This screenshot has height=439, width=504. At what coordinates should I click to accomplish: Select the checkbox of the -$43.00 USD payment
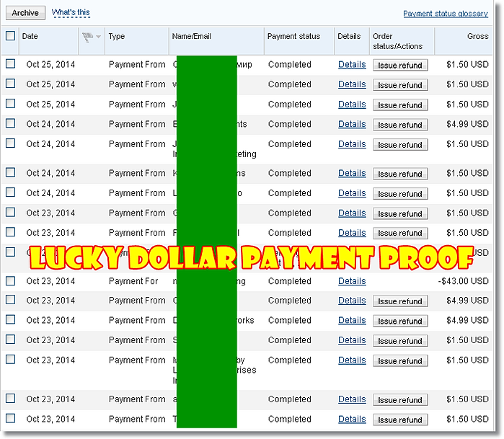coord(10,281)
